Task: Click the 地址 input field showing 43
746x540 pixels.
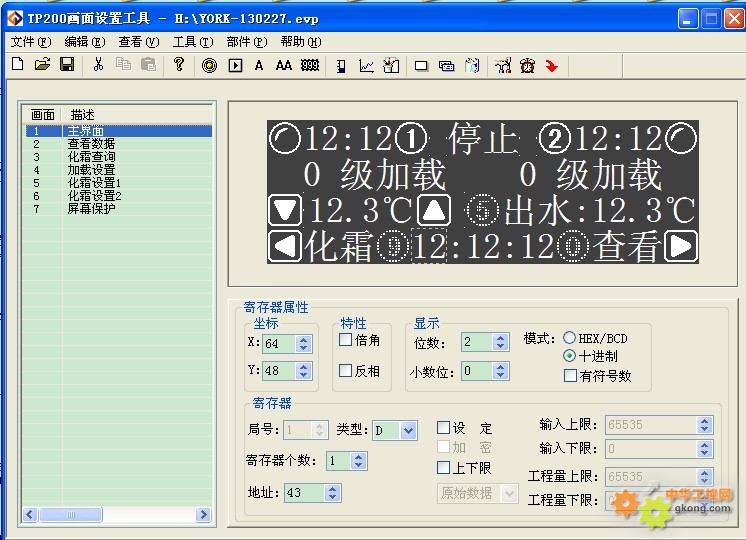Action: 304,492
